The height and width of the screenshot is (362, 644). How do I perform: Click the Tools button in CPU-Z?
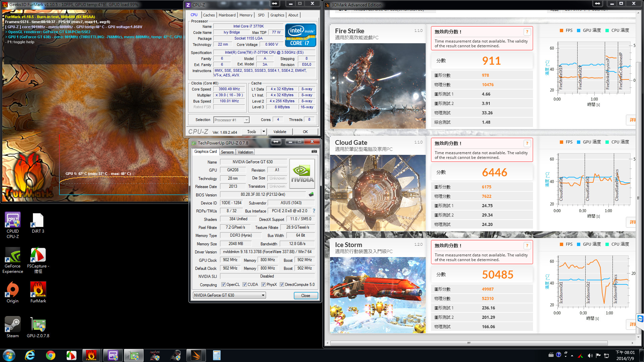pyautogui.click(x=252, y=132)
